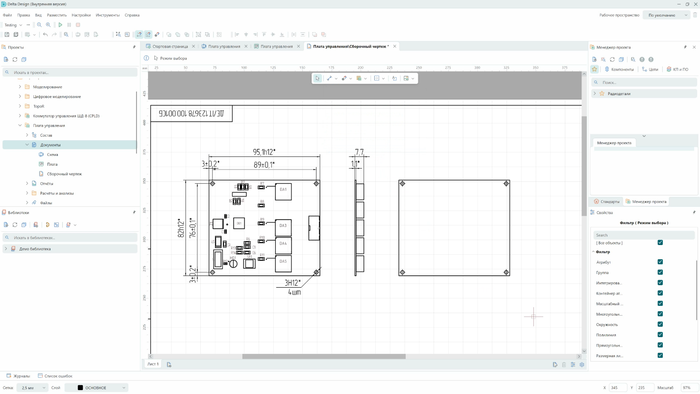Click the Refresh icon in Проекты panel

(15, 59)
